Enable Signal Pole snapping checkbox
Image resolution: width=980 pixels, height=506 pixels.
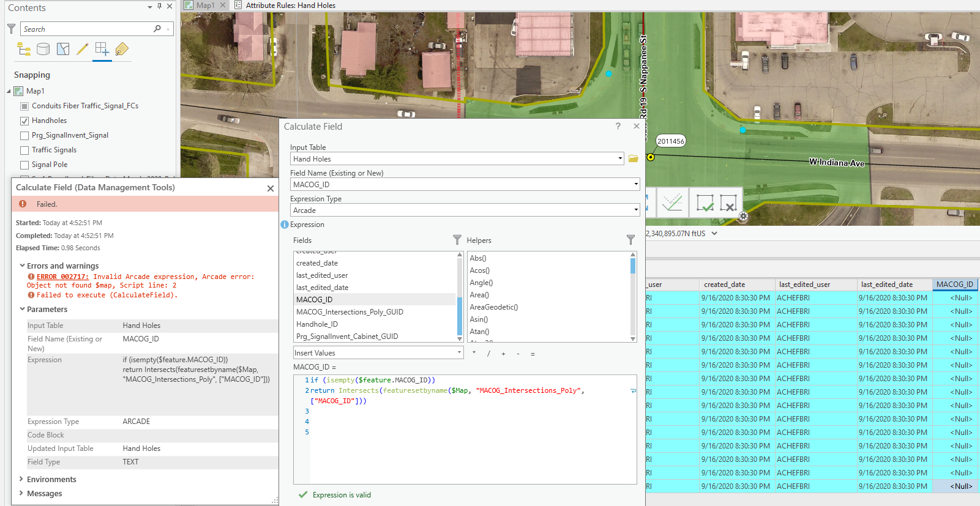click(x=24, y=165)
